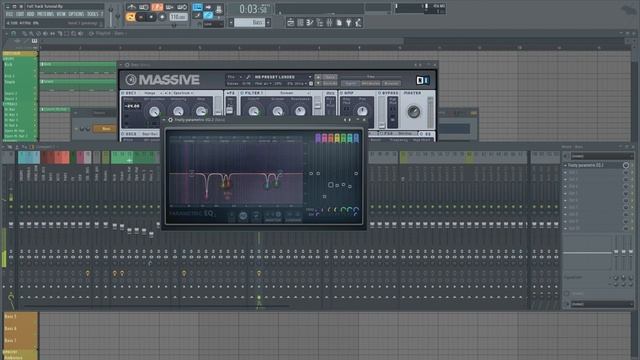This screenshot has height=360, width=640.
Task: Select the yellow band token in EQ 2
Action: 337,138
